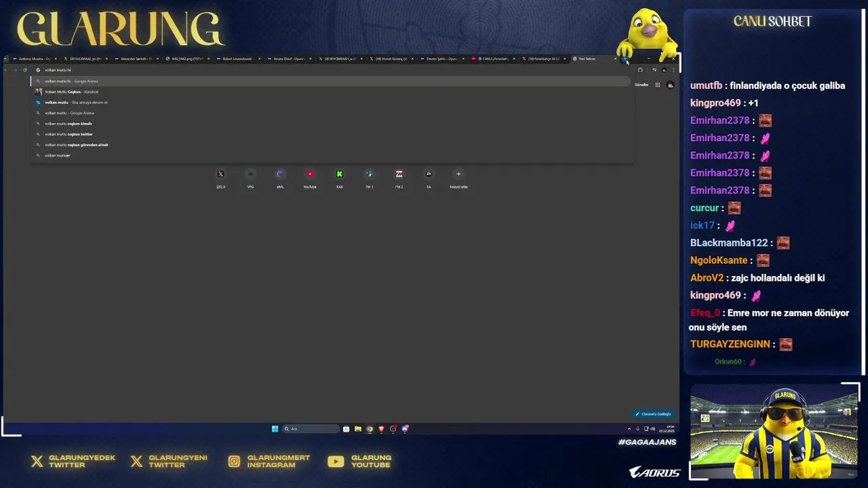
Task: Open the Chrome three-dot menu
Action: (673, 70)
